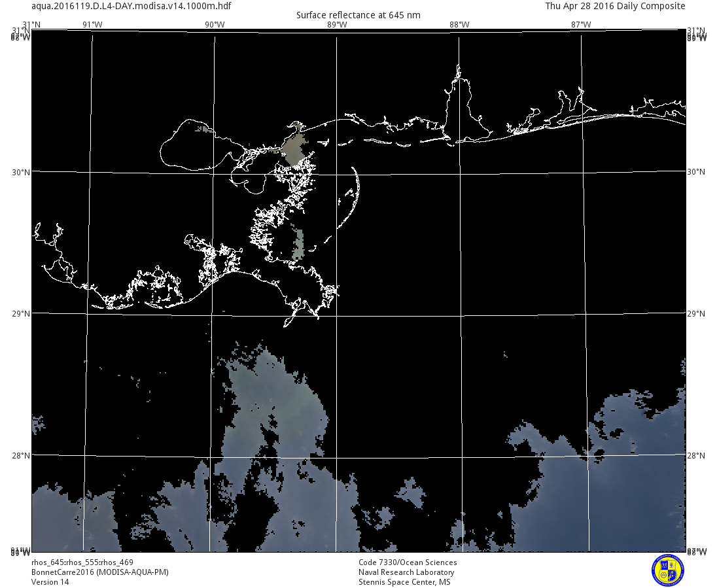
Task: Click the 87°W longitude label at top
Action: 581,25
